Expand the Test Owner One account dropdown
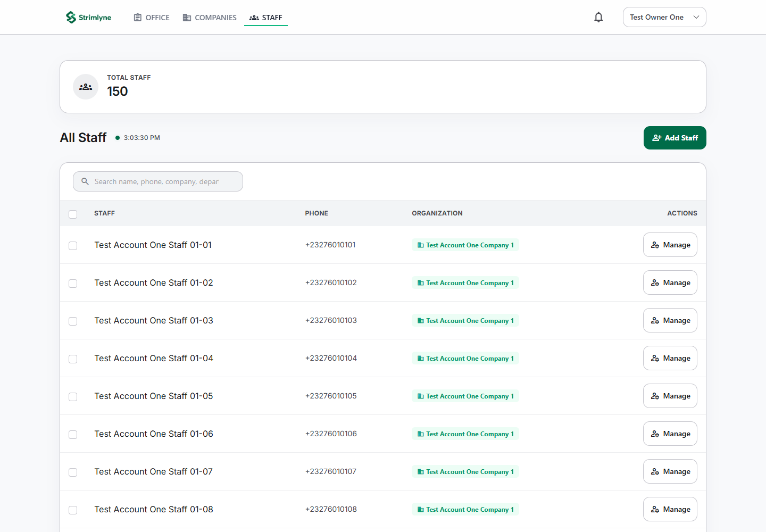Viewport: 766px width, 532px height. pyautogui.click(x=664, y=17)
